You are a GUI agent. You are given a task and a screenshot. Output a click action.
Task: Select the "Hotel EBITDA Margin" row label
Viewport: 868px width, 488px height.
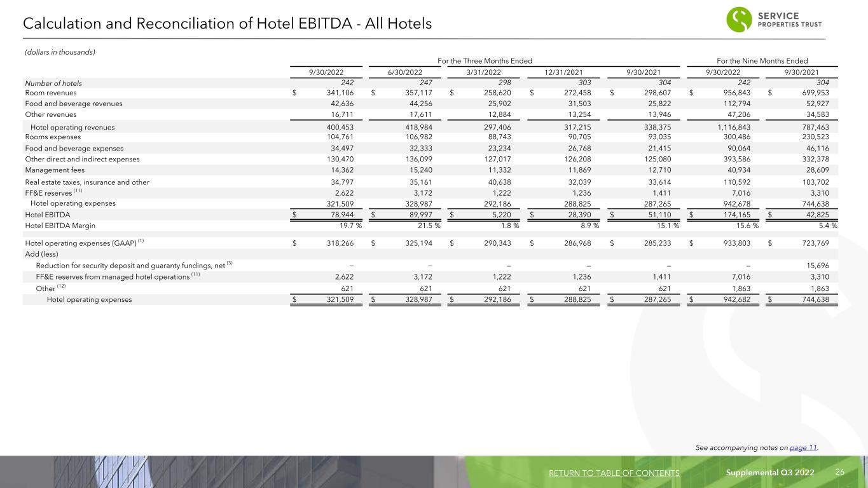tap(60, 225)
